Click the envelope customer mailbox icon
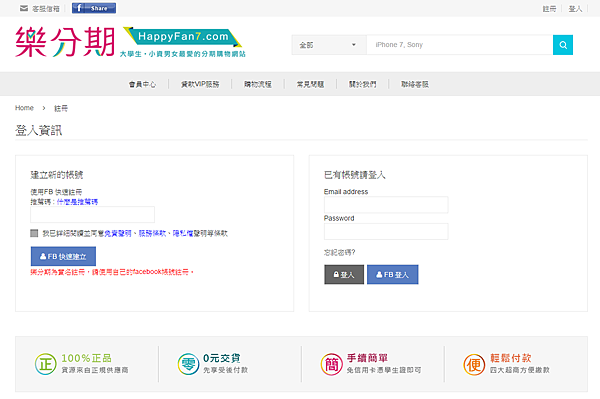Viewport: 600px width, 399px height. 24,8
